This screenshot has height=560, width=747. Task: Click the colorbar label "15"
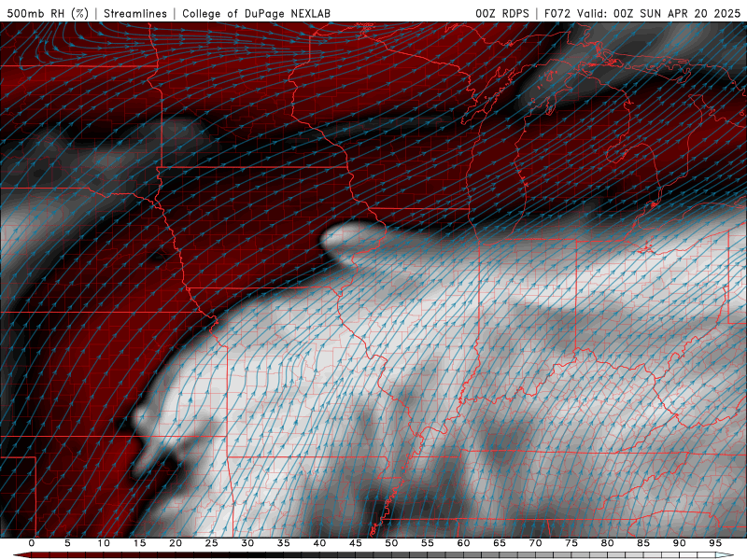pyautogui.click(x=139, y=543)
